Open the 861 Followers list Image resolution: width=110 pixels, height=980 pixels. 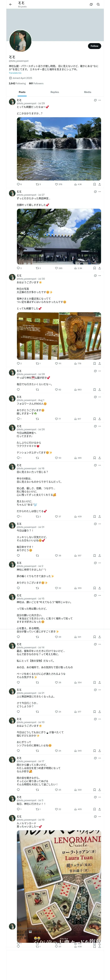pyautogui.click(x=36, y=83)
